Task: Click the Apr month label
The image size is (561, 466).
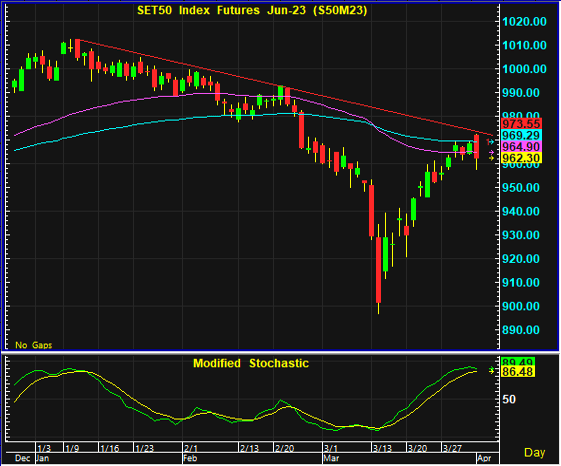Action: pyautogui.click(x=484, y=458)
